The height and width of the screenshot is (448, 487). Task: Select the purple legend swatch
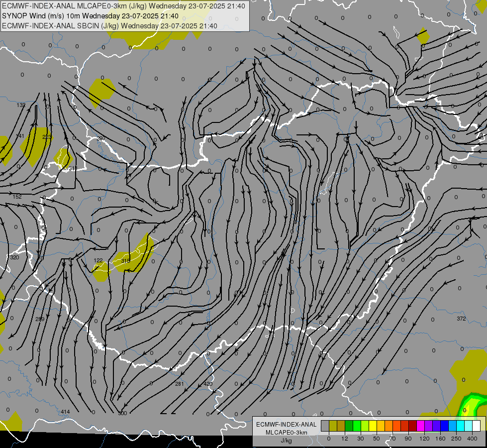[429, 426]
